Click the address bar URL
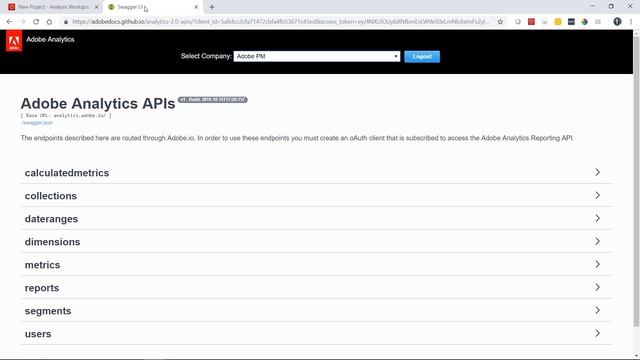 pos(280,22)
